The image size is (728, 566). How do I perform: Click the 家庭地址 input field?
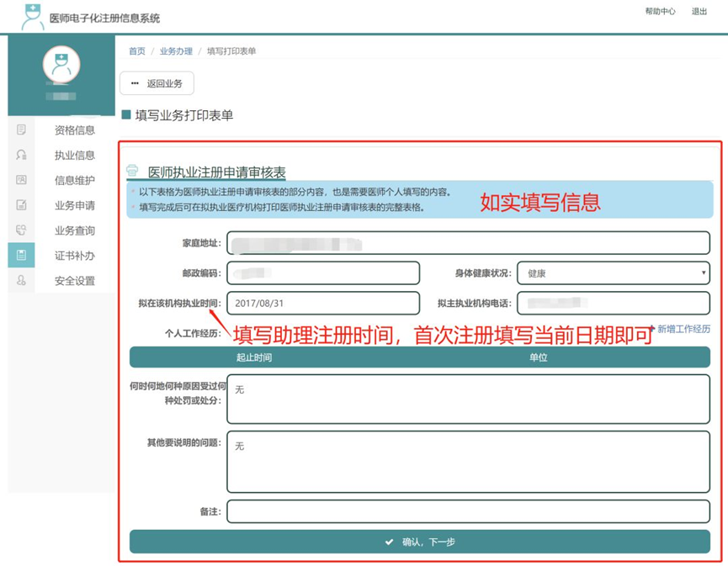(468, 243)
